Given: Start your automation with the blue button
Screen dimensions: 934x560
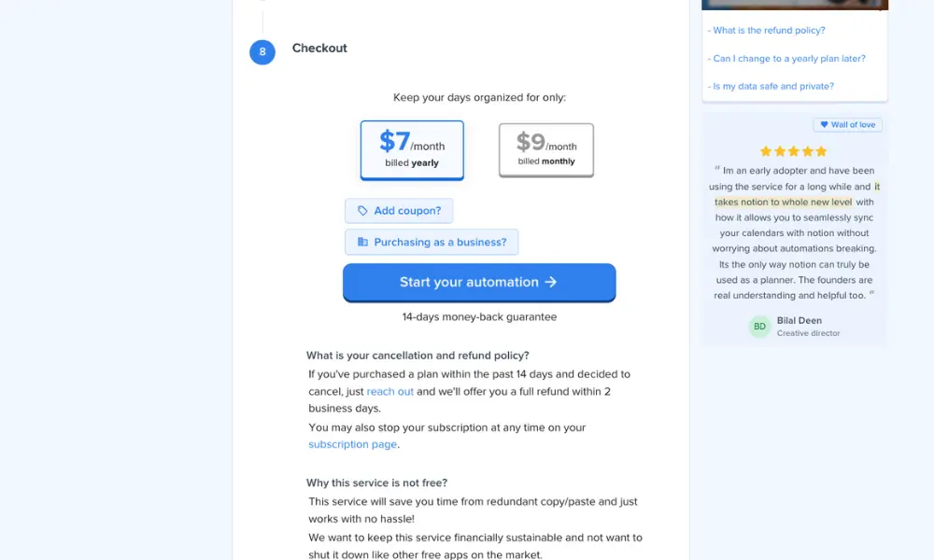Looking at the screenshot, I should click(479, 283).
